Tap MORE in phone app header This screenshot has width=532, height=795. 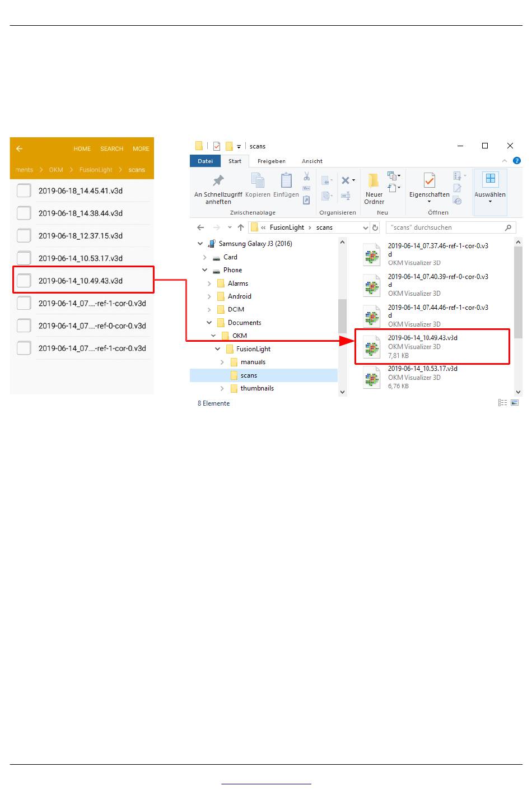point(141,148)
